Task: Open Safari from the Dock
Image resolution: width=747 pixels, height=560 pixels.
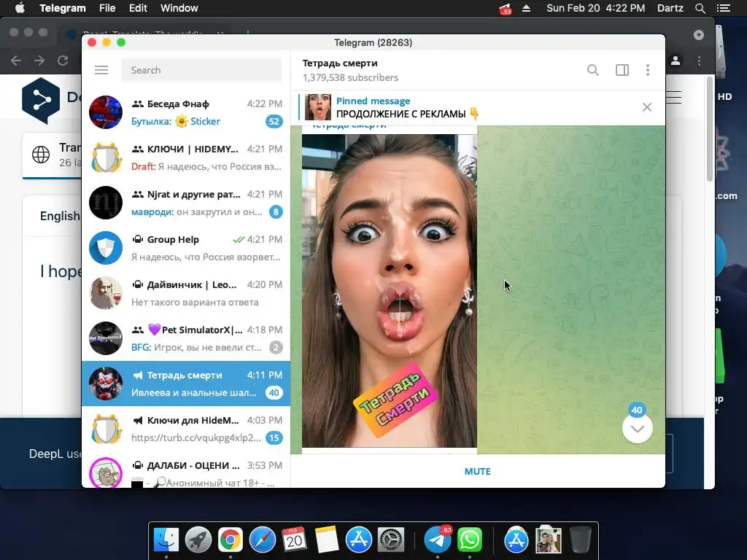Action: [263, 540]
